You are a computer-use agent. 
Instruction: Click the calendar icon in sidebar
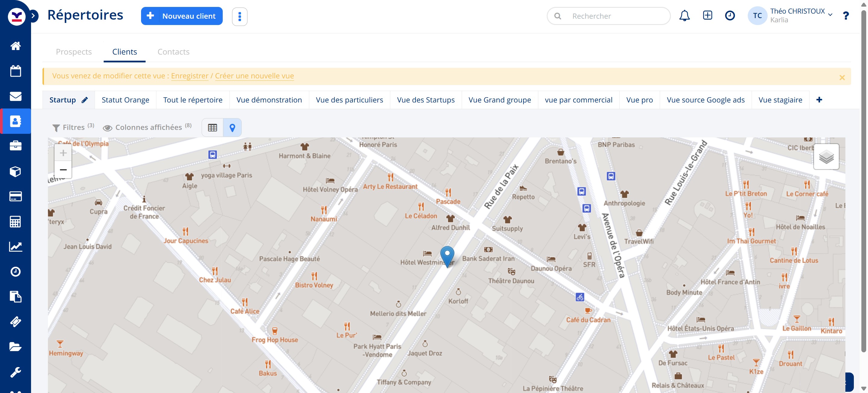click(x=15, y=71)
